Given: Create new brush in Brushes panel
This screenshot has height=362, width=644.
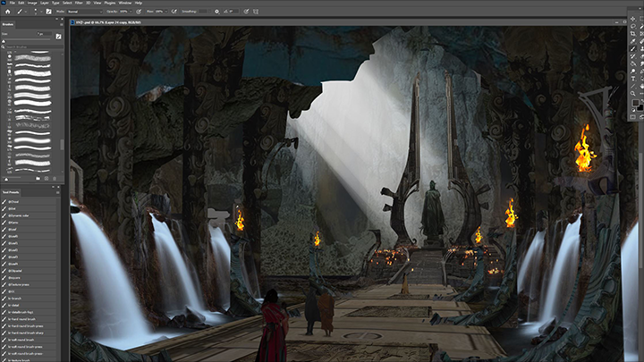Looking at the screenshot, I should coord(47,179).
